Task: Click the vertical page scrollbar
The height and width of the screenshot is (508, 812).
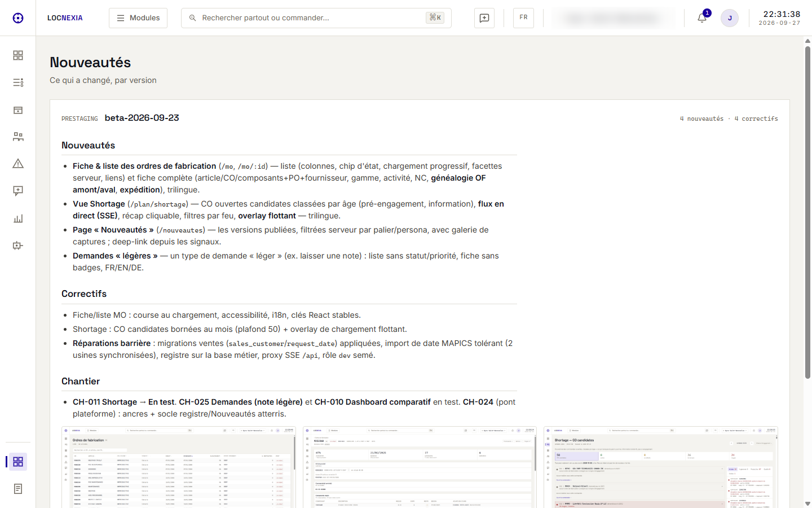Action: tap(807, 212)
